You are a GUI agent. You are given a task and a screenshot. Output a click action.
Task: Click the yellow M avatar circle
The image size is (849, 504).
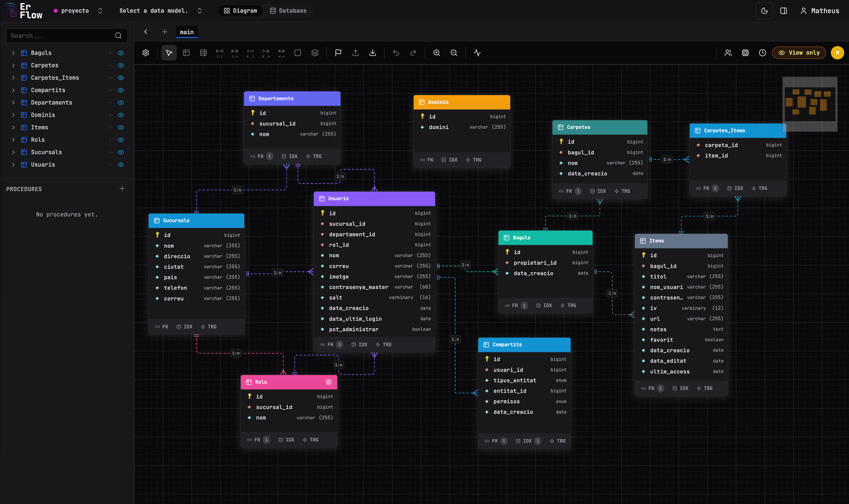pos(838,53)
